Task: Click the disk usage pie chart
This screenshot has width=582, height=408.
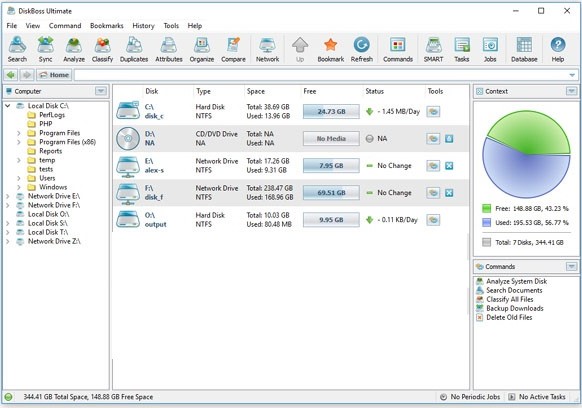Action: [x=526, y=154]
